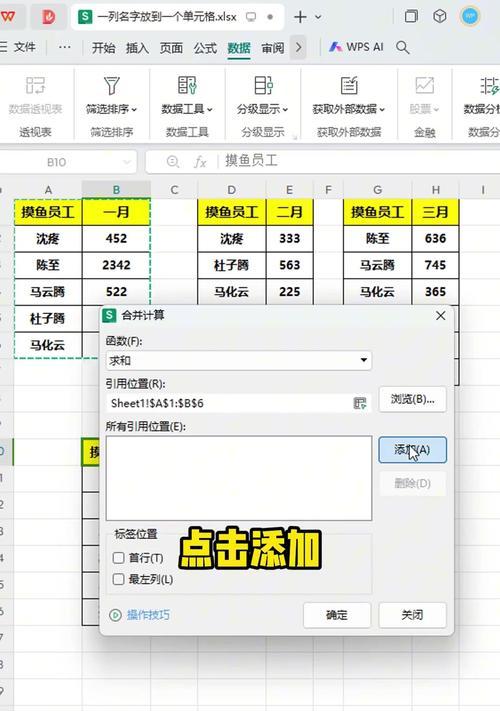500x711 pixels.
Task: Switch to the 公式 ribbon tab
Action: (205, 48)
